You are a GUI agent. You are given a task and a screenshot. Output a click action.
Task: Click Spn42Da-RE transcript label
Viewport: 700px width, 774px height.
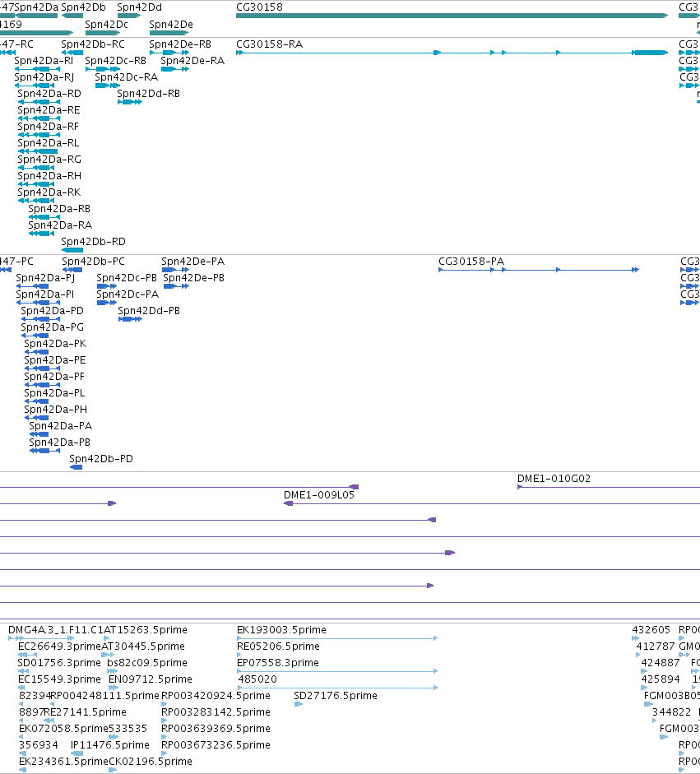click(x=49, y=110)
